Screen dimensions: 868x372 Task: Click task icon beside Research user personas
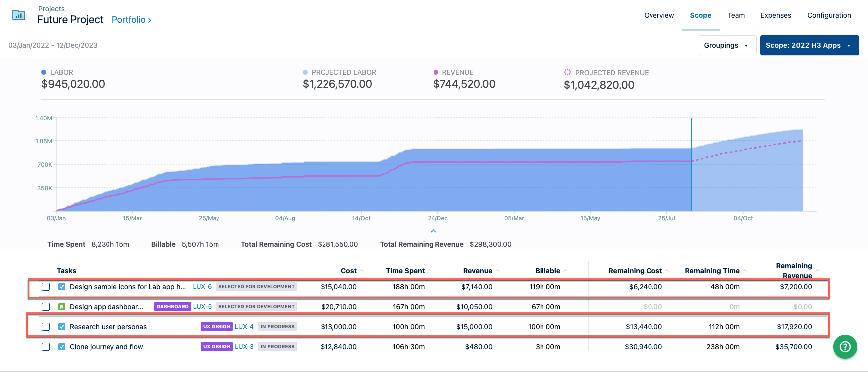[x=62, y=327]
